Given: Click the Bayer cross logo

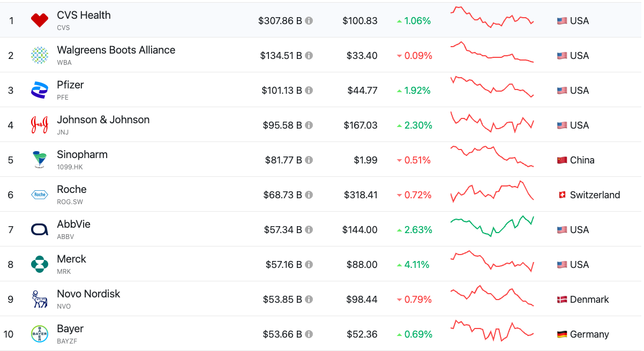Looking at the screenshot, I should click(x=40, y=334).
